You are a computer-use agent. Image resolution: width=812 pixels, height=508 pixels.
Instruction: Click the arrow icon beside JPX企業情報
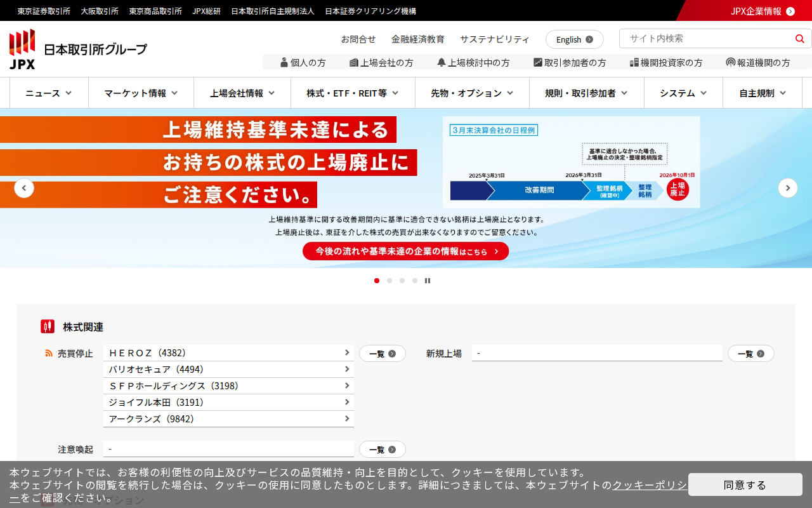[x=790, y=11]
